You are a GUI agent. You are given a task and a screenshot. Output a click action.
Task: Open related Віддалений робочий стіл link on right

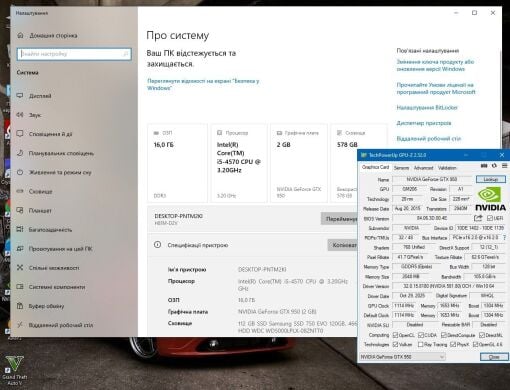coord(429,139)
